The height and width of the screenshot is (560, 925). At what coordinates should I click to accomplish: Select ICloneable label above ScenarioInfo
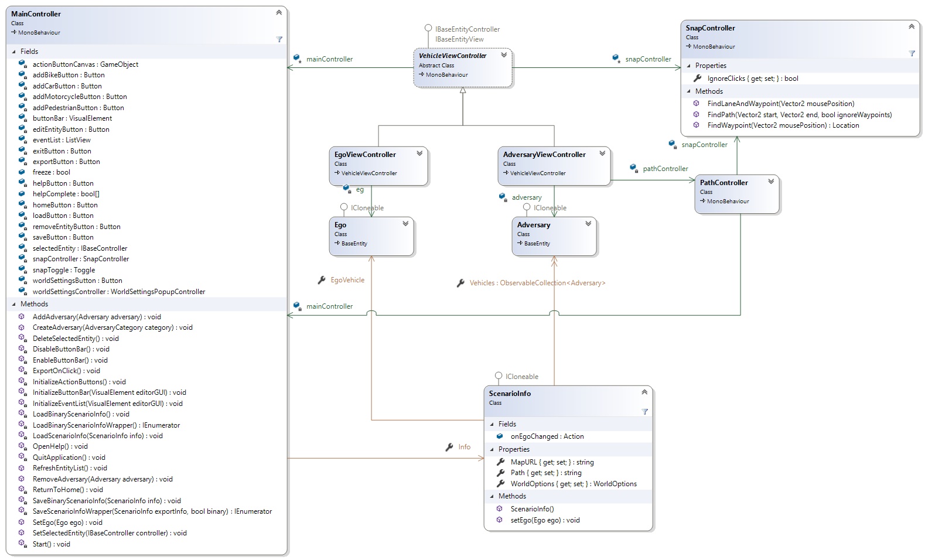click(x=522, y=377)
